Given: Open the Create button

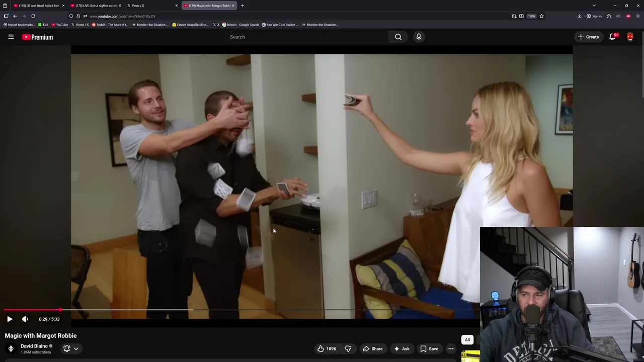Looking at the screenshot, I should 588,37.
